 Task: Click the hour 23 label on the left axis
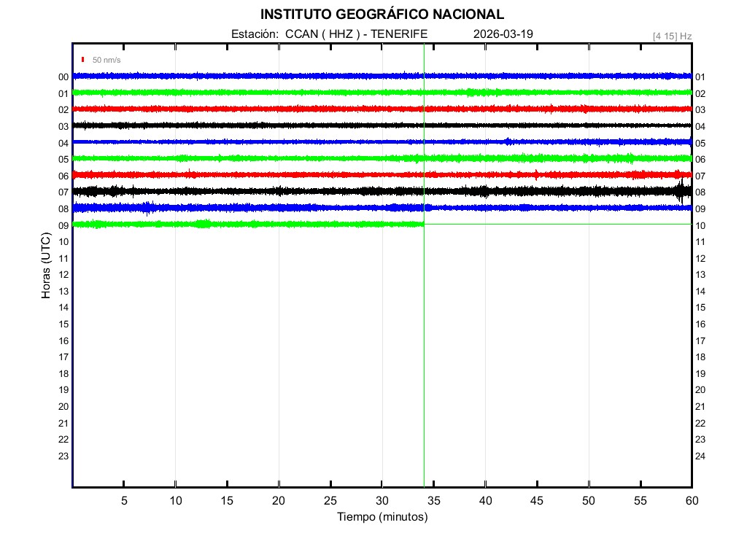[x=63, y=456]
